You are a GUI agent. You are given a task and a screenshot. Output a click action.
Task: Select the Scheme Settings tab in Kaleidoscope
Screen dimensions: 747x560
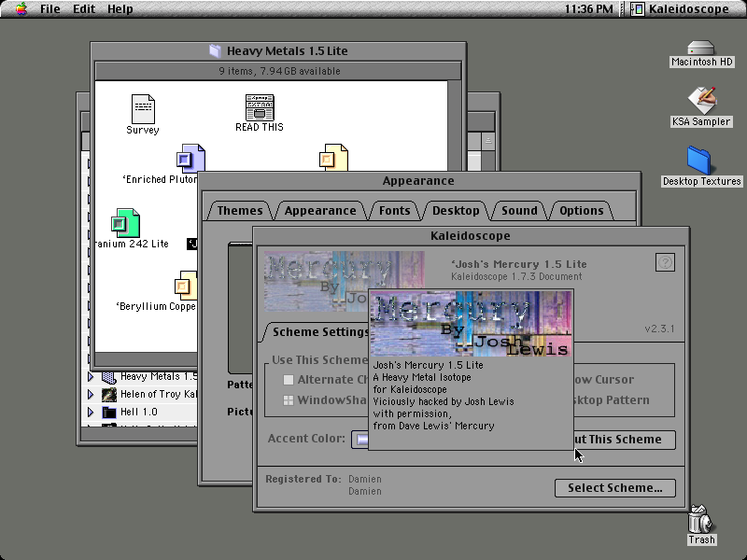(317, 332)
